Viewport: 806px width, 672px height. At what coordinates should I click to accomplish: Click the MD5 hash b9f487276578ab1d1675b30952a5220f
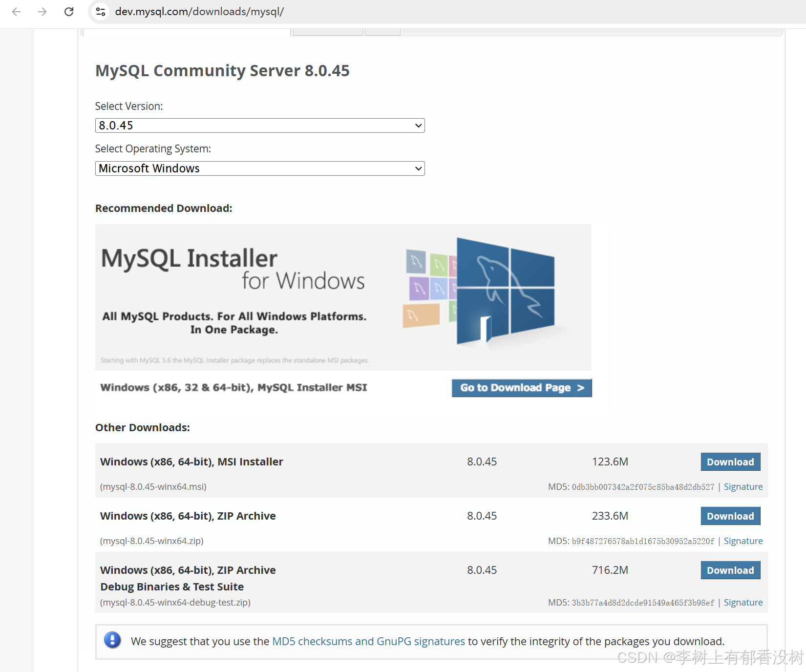[643, 541]
